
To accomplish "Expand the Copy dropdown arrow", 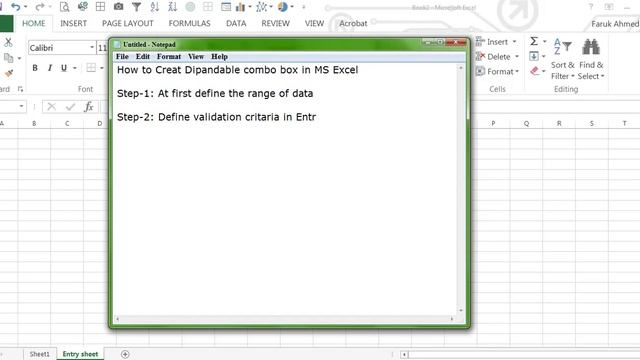I will click(19, 58).
